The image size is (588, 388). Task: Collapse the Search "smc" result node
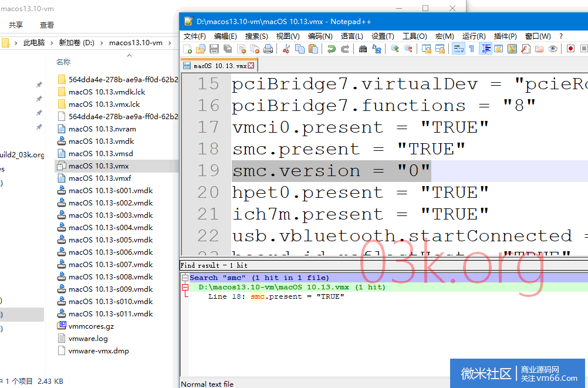[185, 278]
